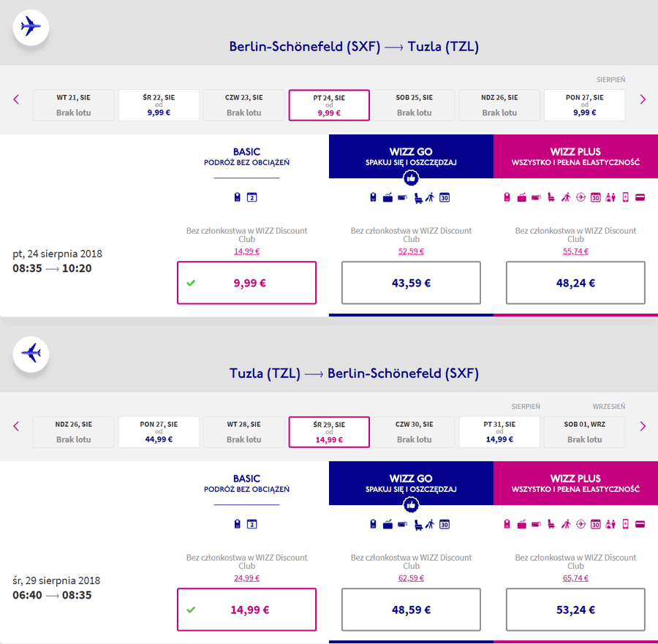Open the 14,99 € WIZZ Discount Club outbound link
The image size is (658, 644).
[247, 251]
